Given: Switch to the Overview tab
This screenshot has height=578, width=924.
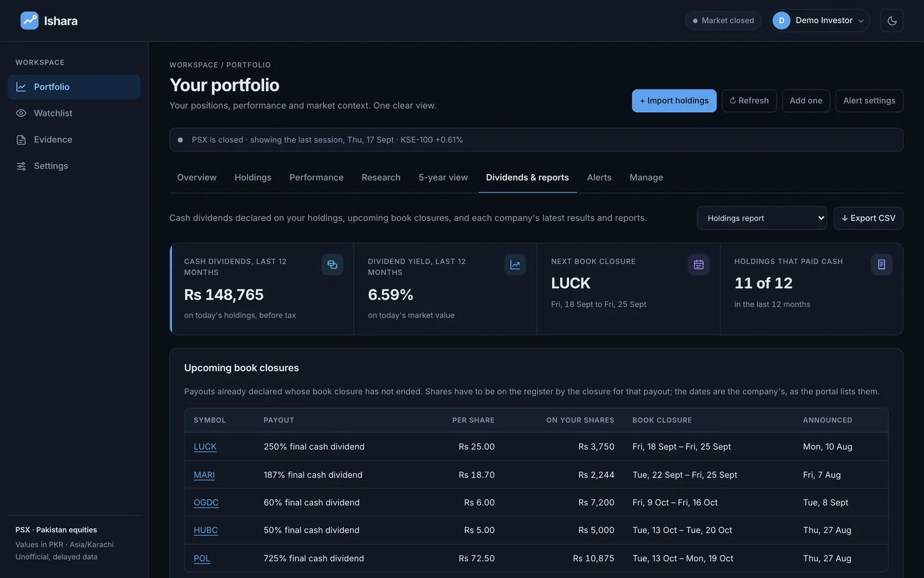Looking at the screenshot, I should tap(197, 177).
